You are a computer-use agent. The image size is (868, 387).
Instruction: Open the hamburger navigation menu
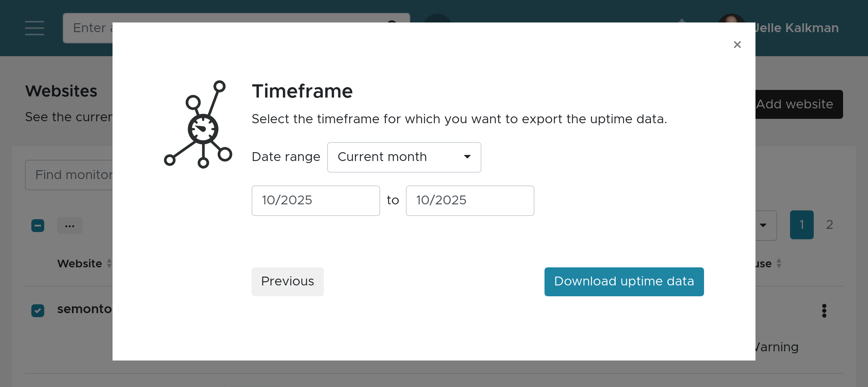point(35,28)
